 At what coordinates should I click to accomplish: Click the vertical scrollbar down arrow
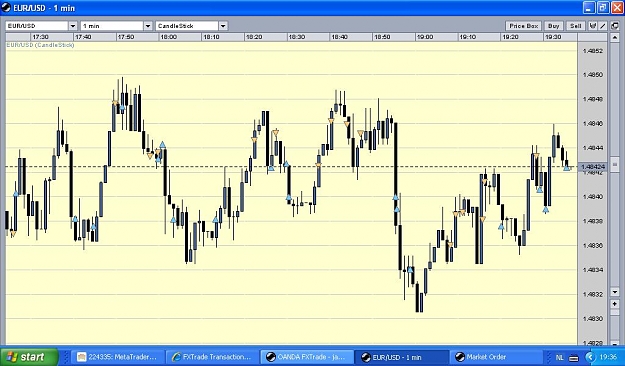614,292
